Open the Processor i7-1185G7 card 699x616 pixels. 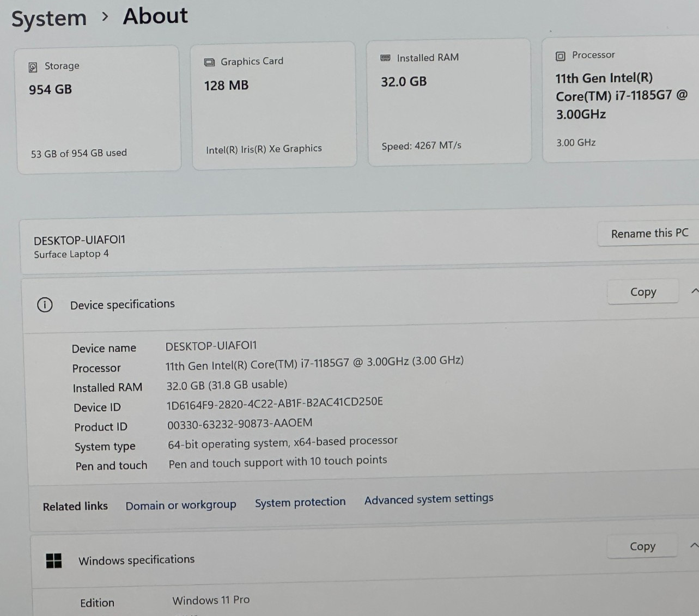click(621, 99)
